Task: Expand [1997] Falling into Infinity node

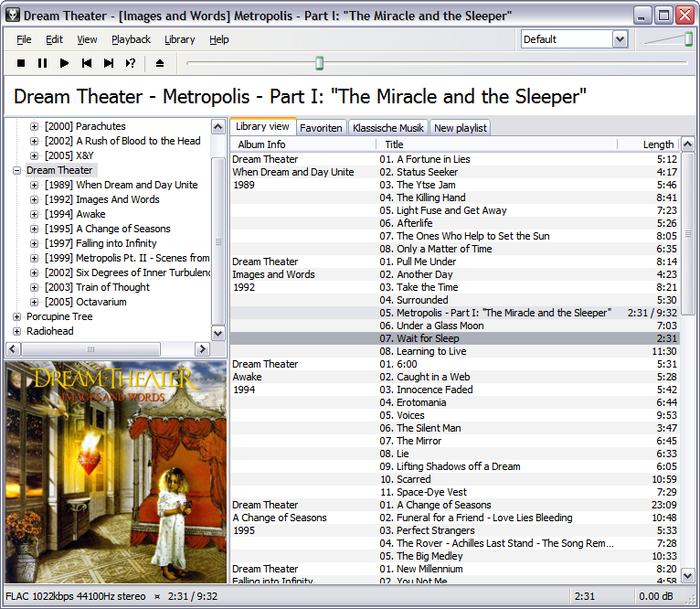Action: [34, 243]
